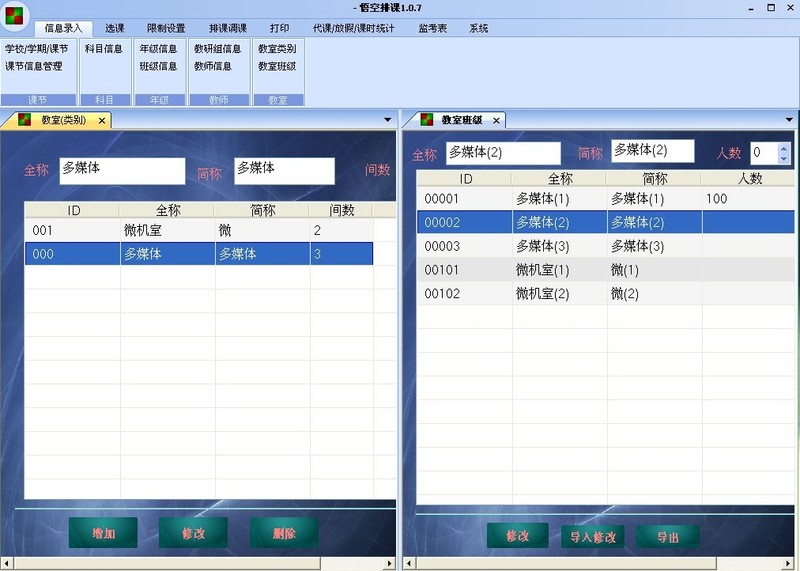This screenshot has height=571, width=800.
Task: Select row 00002 多媒体(2)
Action: click(606, 222)
